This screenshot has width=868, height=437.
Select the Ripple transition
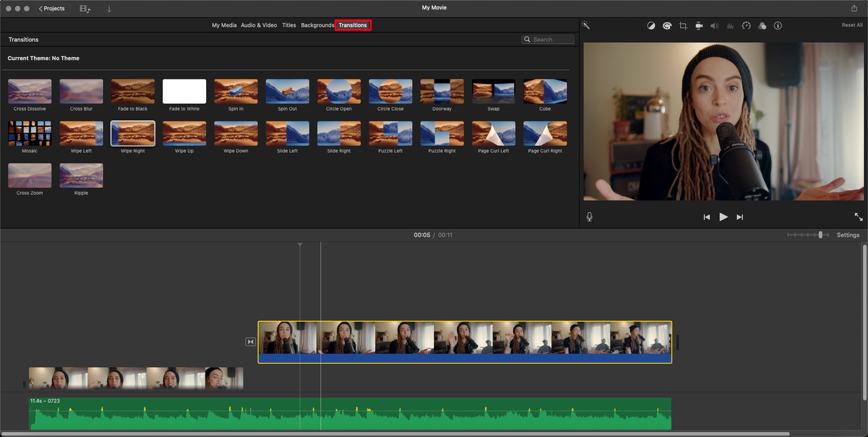pos(81,176)
